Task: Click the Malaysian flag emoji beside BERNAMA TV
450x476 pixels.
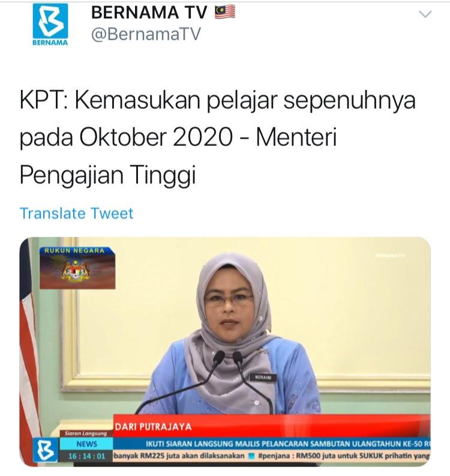Action: tap(225, 12)
